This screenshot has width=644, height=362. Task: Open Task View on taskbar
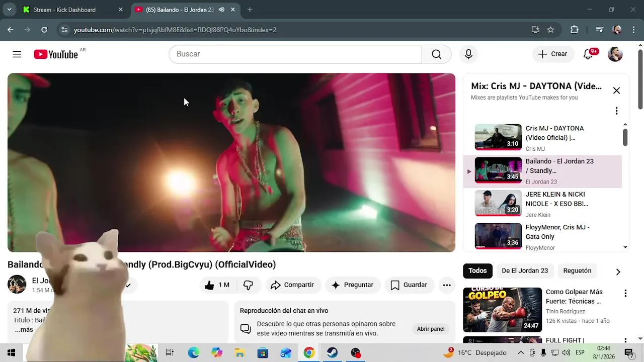[170, 353]
